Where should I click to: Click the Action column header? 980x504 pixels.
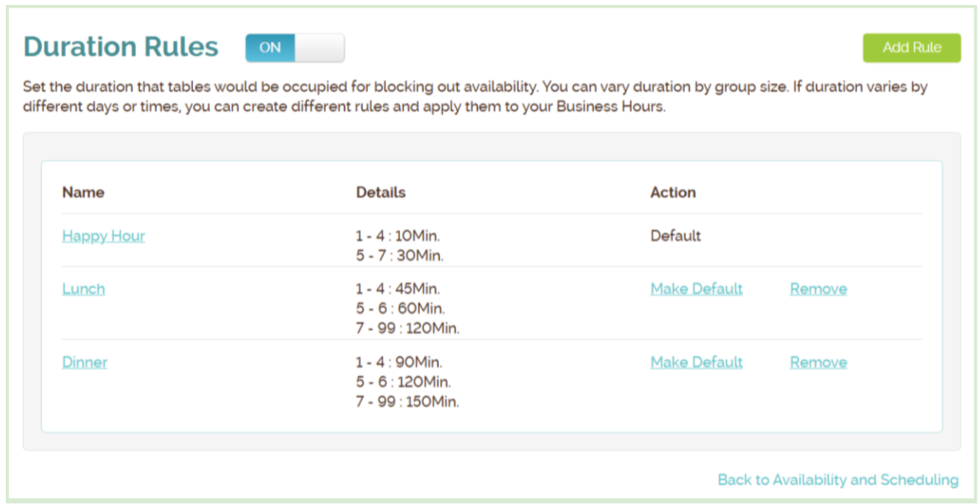pos(672,192)
